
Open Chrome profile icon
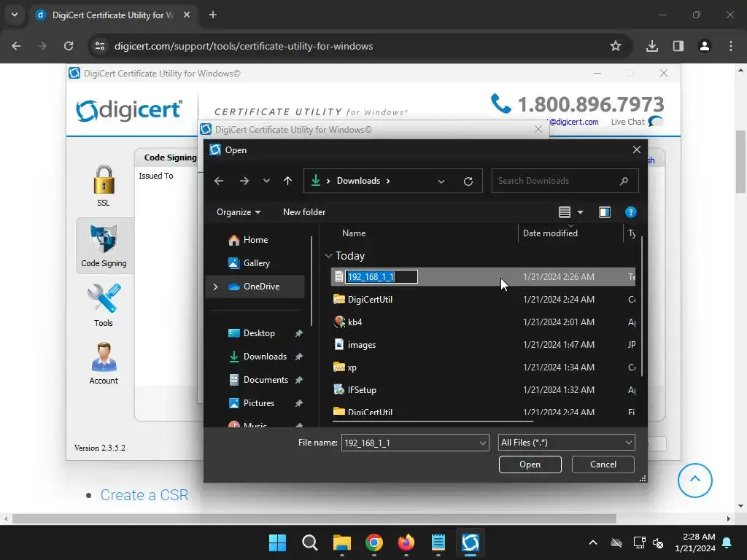705,46
